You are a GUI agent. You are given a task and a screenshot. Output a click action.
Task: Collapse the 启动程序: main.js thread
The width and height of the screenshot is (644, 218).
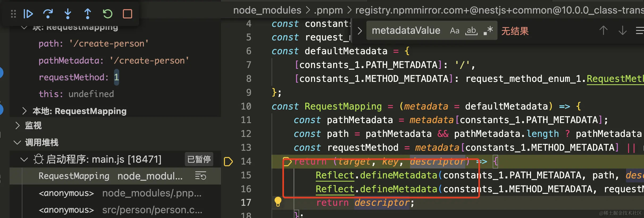24,160
